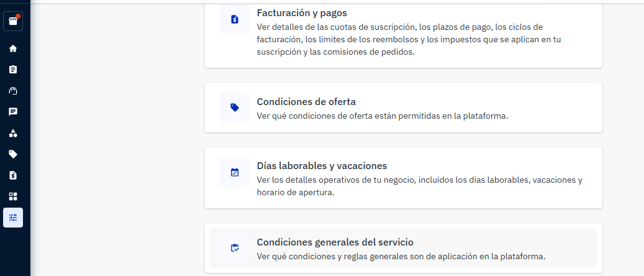
Task: Open the price tag icon in sidebar
Action: coord(13,154)
